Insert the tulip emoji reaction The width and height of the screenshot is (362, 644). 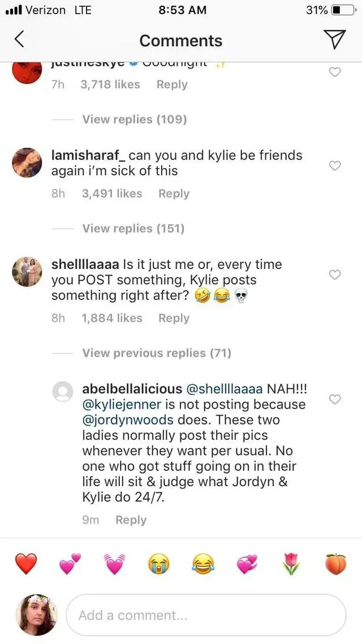(x=291, y=564)
